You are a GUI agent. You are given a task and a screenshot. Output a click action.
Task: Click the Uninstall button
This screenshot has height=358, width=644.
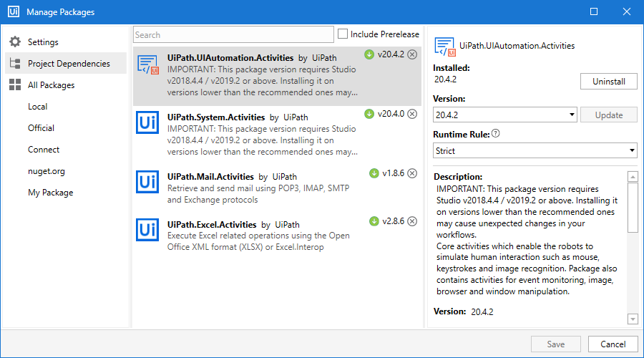(609, 82)
